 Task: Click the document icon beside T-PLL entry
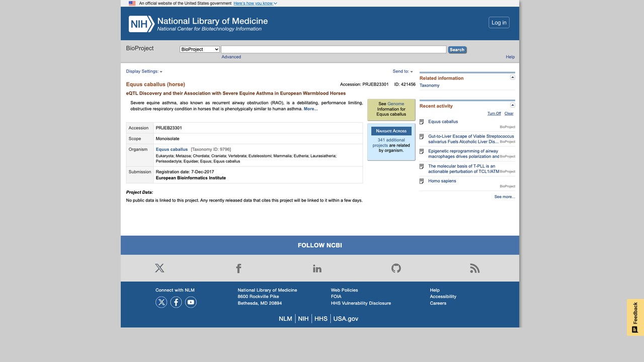[422, 166]
